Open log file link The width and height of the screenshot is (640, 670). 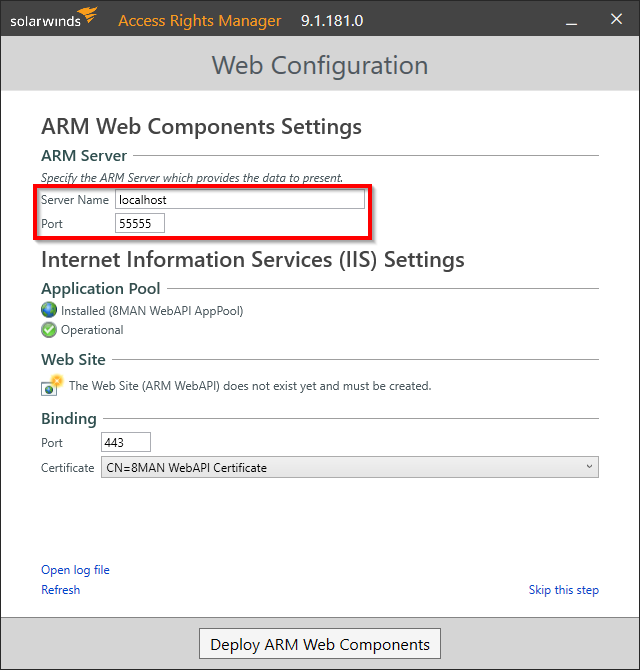point(75,570)
